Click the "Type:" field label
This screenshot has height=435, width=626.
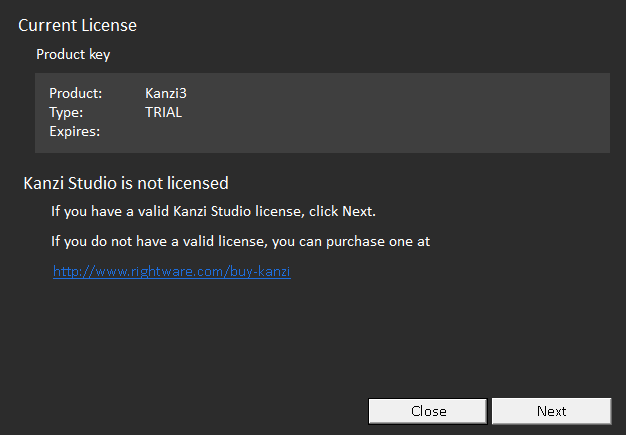coord(66,113)
